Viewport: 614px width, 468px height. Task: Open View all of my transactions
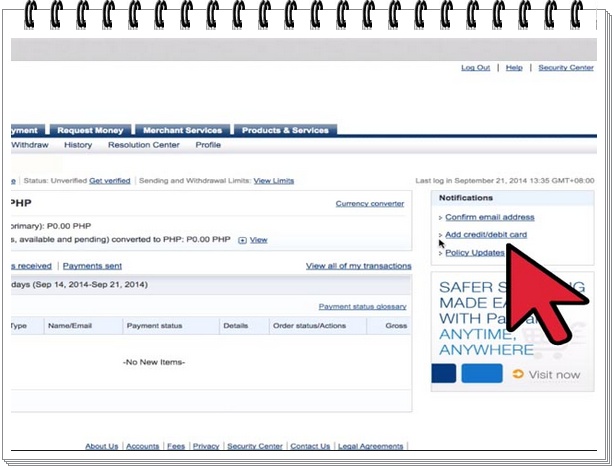(358, 266)
